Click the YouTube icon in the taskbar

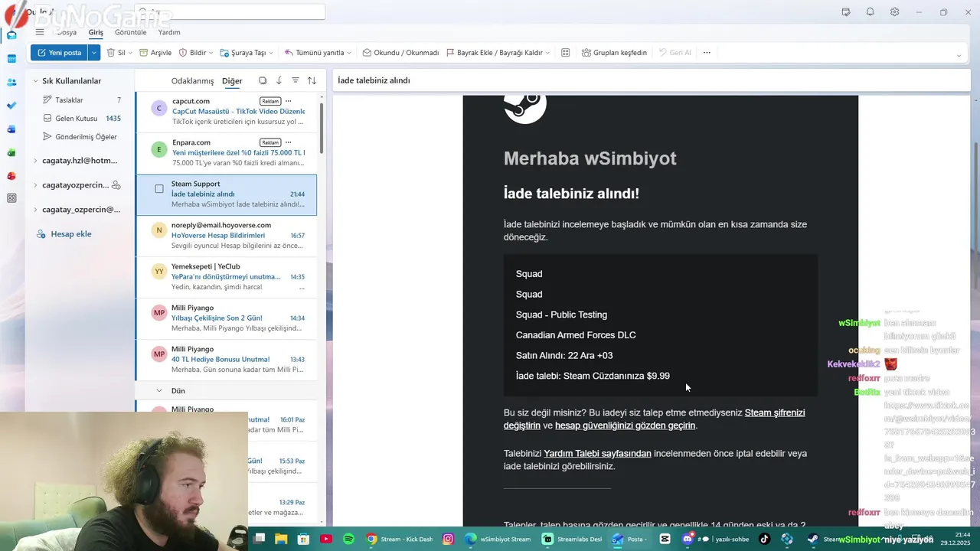(x=326, y=539)
